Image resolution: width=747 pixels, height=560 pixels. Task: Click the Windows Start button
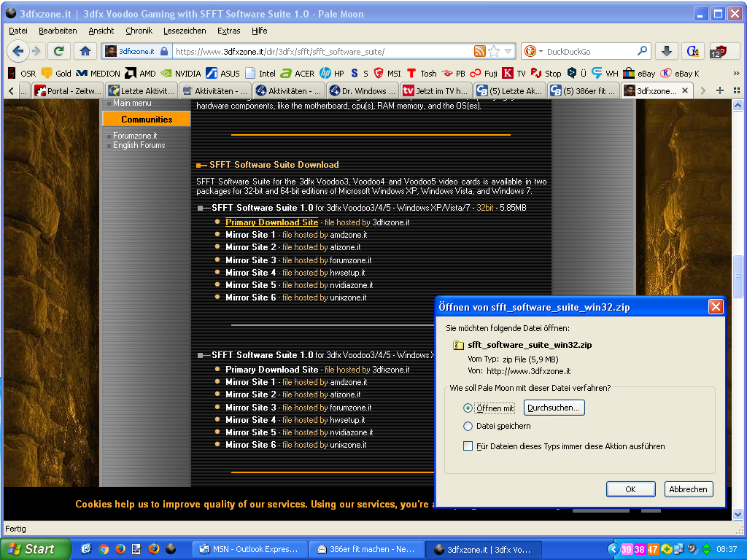pyautogui.click(x=34, y=549)
